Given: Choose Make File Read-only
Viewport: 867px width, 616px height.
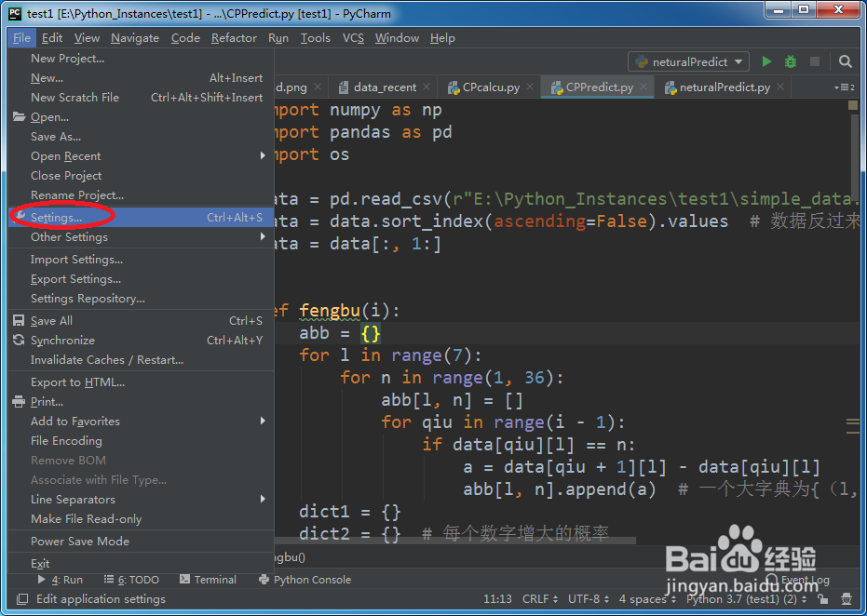Looking at the screenshot, I should (141, 519).
